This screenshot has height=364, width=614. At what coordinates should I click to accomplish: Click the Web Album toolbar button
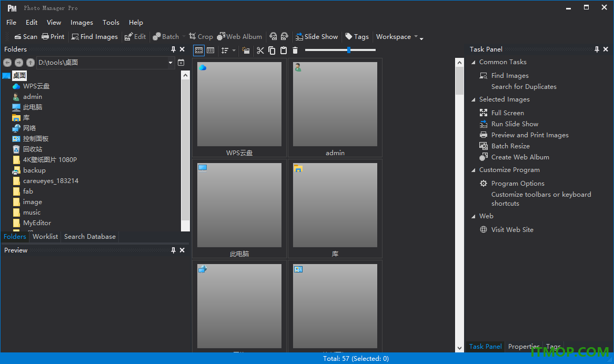239,36
